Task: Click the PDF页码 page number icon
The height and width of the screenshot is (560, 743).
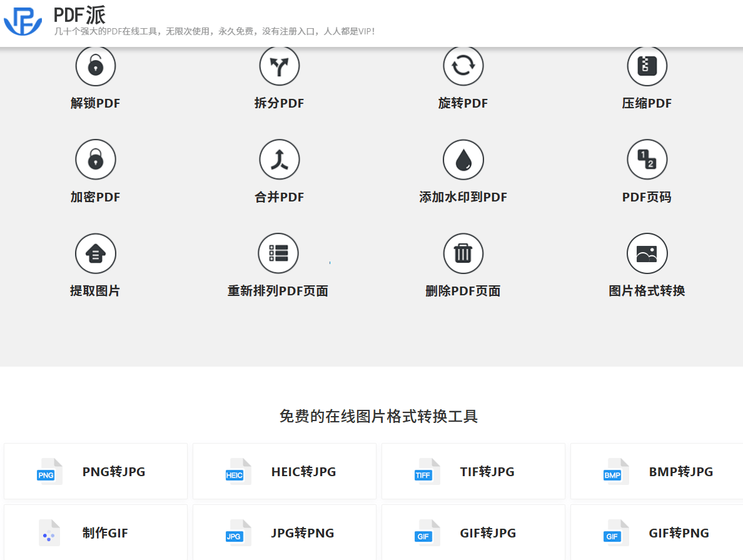Action: tap(647, 160)
